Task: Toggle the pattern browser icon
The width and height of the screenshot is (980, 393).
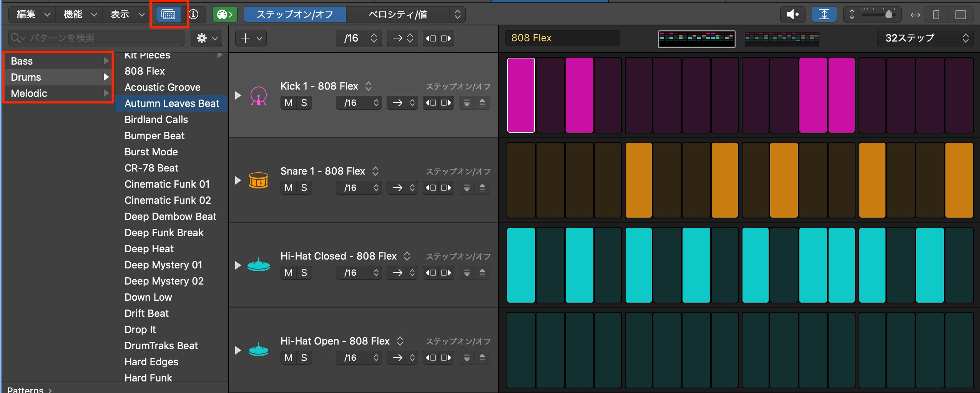Action: coord(169,15)
